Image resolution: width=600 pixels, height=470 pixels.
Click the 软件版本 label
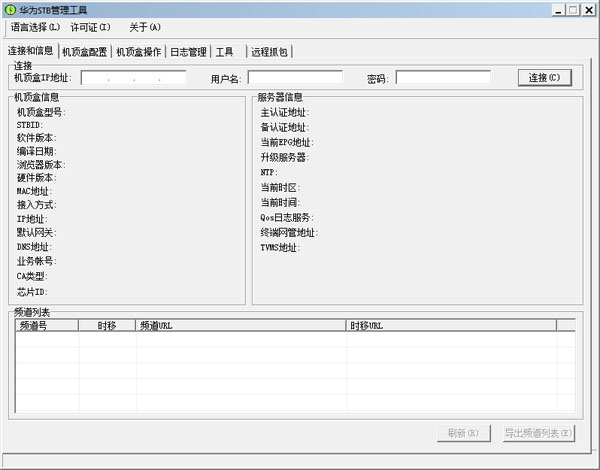[x=37, y=138]
